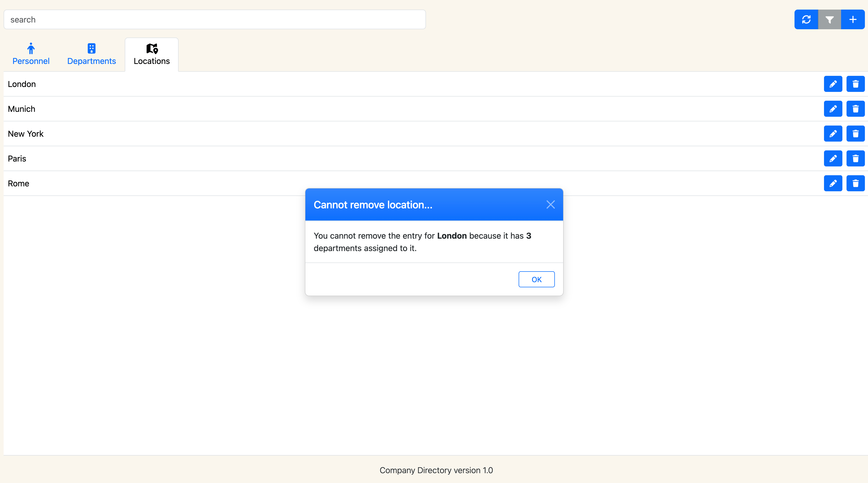
Task: Close the Cannot remove location dialog
Action: 550,204
